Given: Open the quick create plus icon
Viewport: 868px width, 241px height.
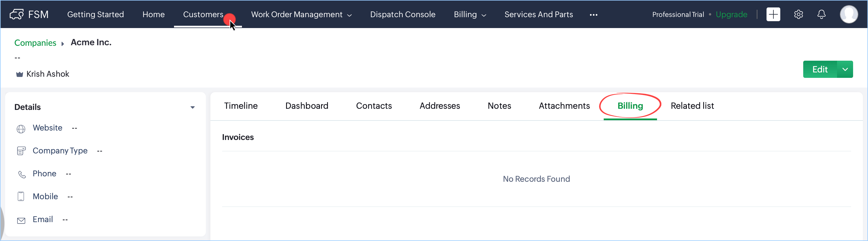Looking at the screenshot, I should point(773,15).
